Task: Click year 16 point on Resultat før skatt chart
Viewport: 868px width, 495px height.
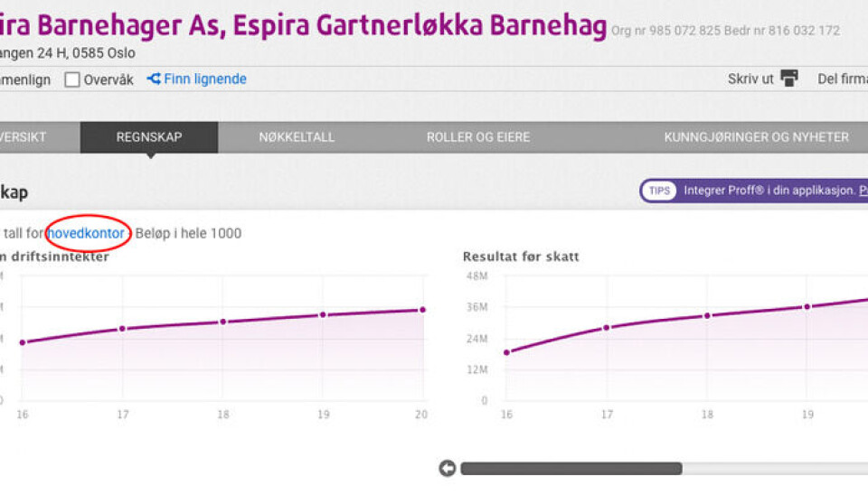Action: (x=506, y=352)
